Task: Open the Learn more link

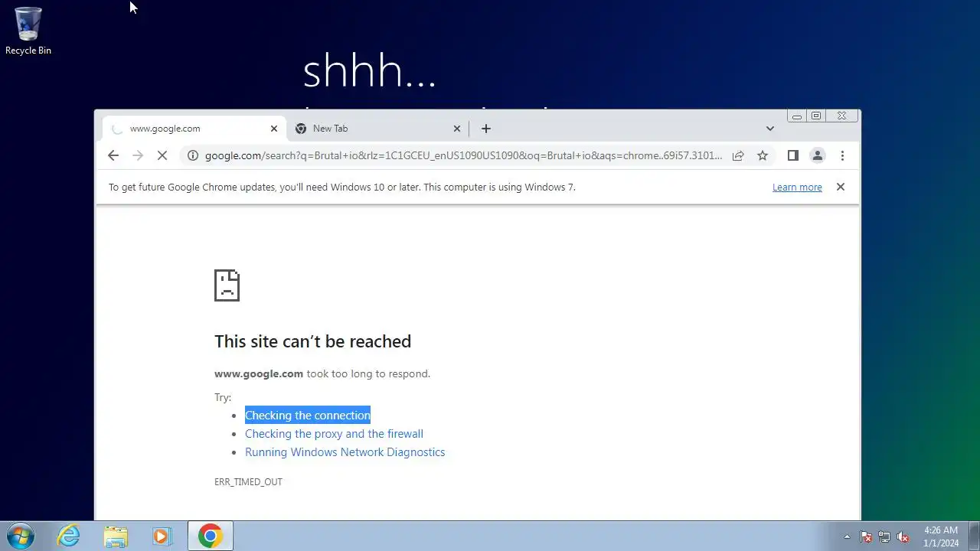Action: click(797, 187)
